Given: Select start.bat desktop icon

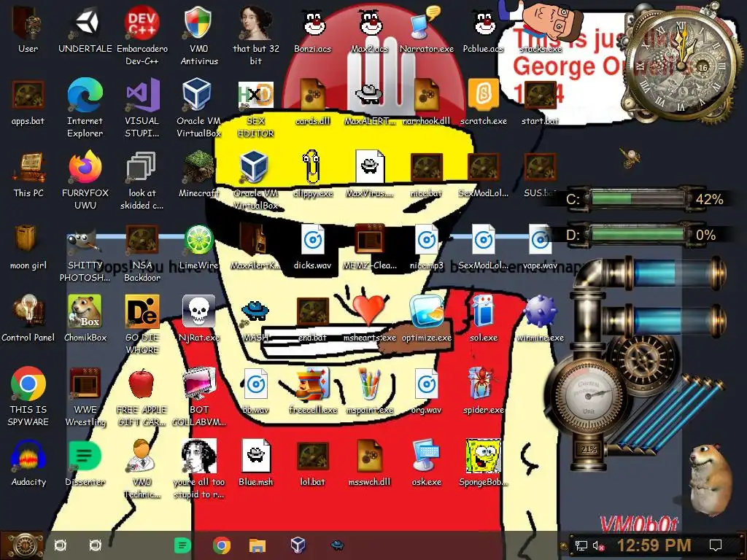Looking at the screenshot, I should click(539, 95).
